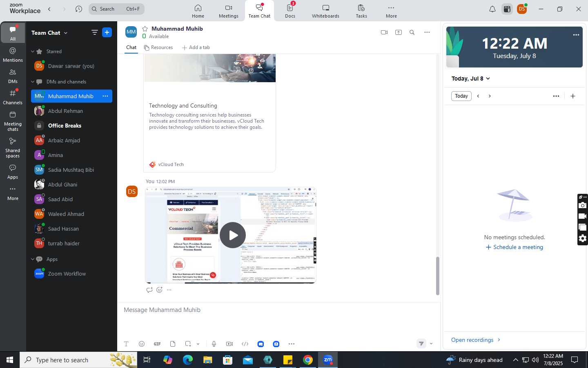Open DMs in the sidebar
The width and height of the screenshot is (588, 368).
[x=13, y=76]
